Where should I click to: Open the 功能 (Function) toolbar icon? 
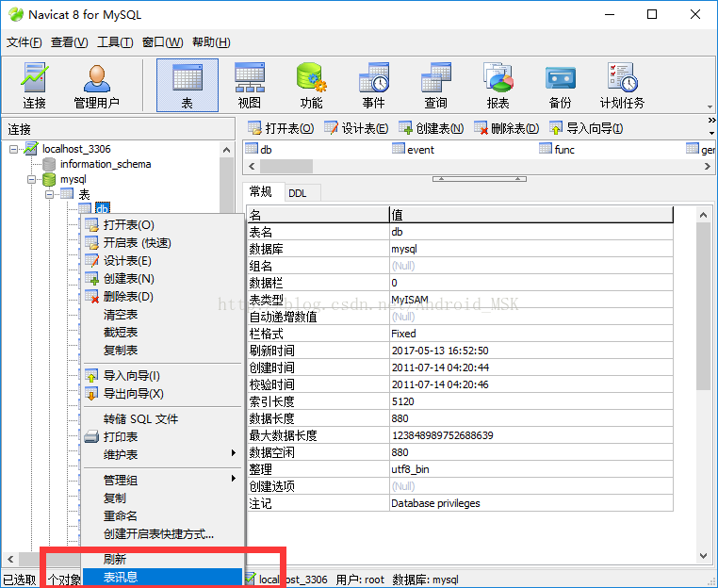point(311,85)
